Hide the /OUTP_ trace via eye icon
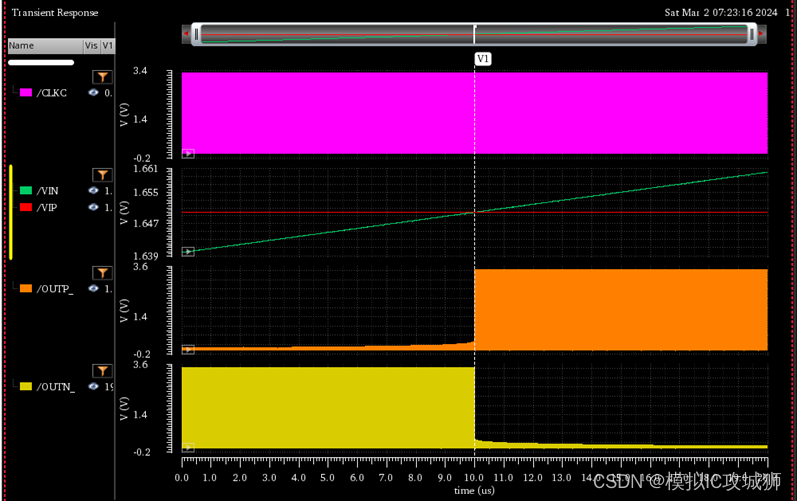Viewport: 797px width, 501px height. click(93, 289)
